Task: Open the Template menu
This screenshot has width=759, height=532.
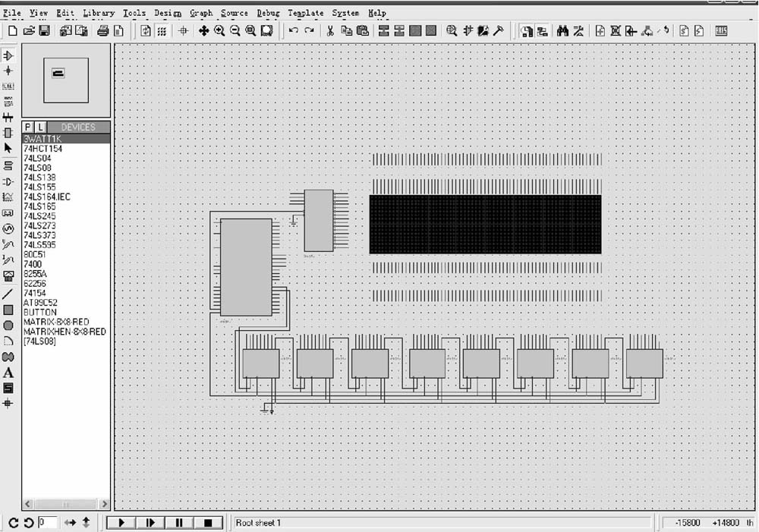Action: point(305,13)
